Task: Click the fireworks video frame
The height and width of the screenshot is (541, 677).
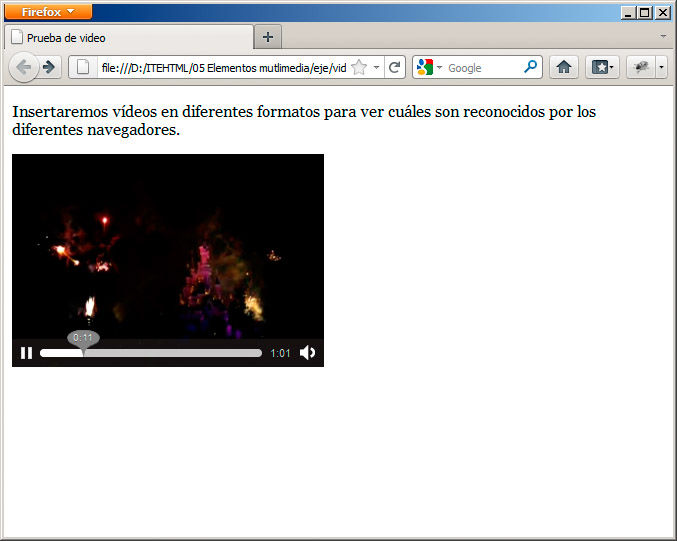Action: [167, 245]
